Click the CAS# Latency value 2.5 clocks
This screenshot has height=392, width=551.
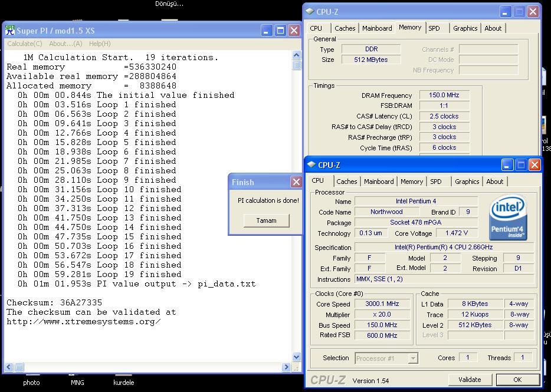(444, 116)
